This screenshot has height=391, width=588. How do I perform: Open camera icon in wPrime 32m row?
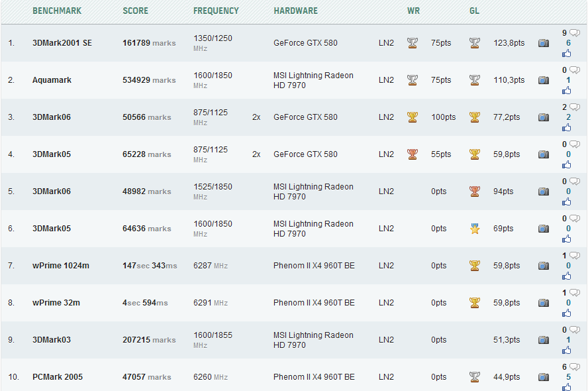(x=544, y=303)
